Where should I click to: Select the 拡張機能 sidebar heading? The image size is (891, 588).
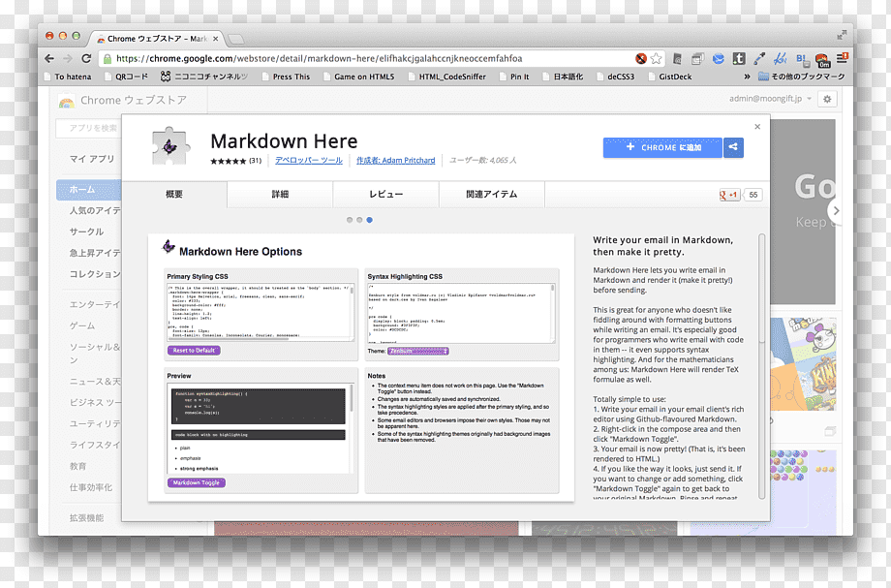click(x=86, y=517)
